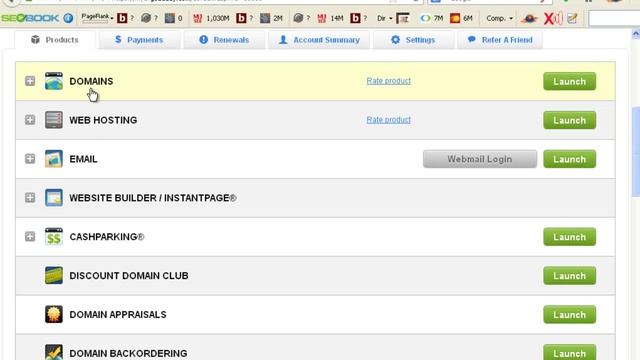Click the archive icon right of Dir
Image resolution: width=640 pixels, height=360 pixels.
[403, 18]
